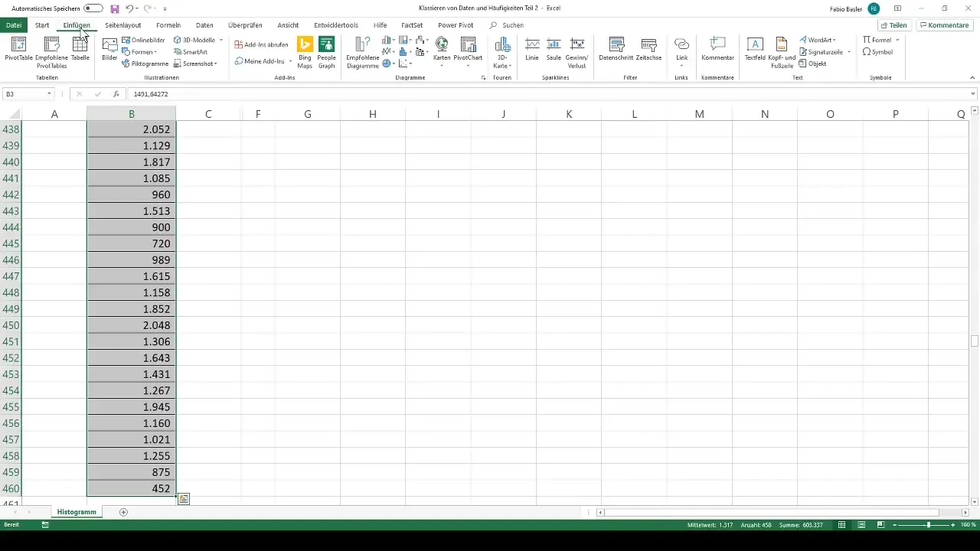Switch to Page Break Preview in status bar
Viewport: 980px width, 551px height.
click(x=881, y=525)
